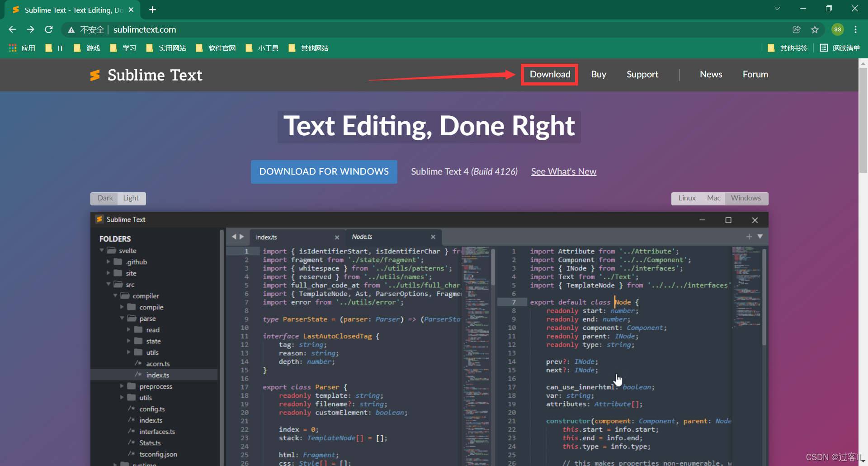Open tab search dropdown arrow
The width and height of the screenshot is (868, 466).
[x=777, y=9]
